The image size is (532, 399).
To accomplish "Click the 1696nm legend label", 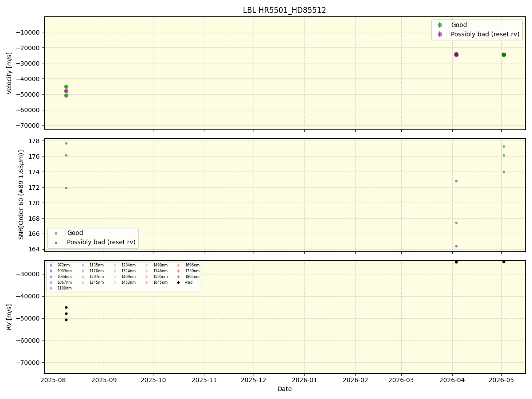I will (x=192, y=265).
